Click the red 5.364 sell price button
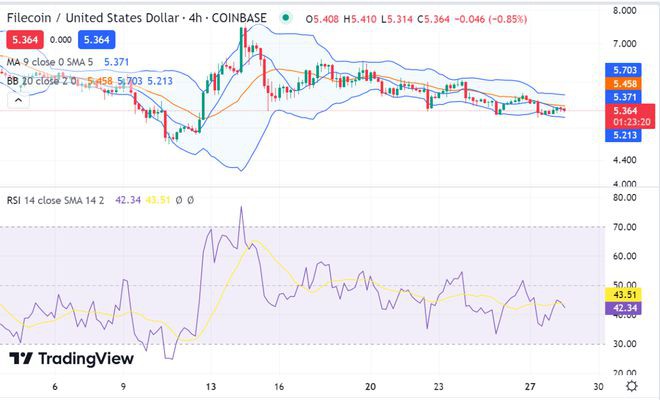 tap(24, 39)
